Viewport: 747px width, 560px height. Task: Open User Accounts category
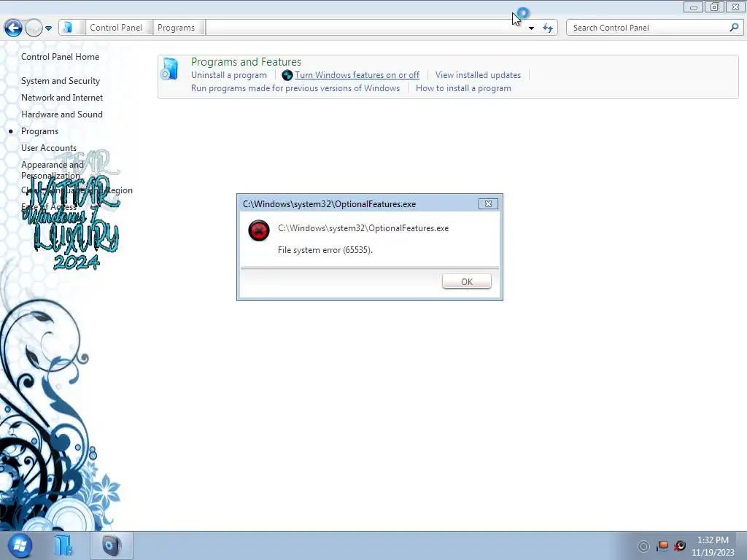click(x=49, y=147)
